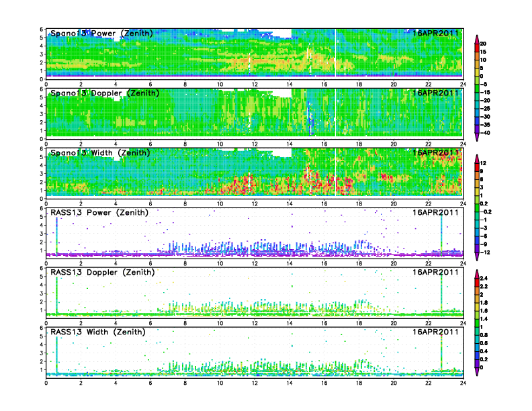Screen dimensions: 532x411
Task: Click the '2.4' label on the bottom colorbar
Action: [x=484, y=279]
